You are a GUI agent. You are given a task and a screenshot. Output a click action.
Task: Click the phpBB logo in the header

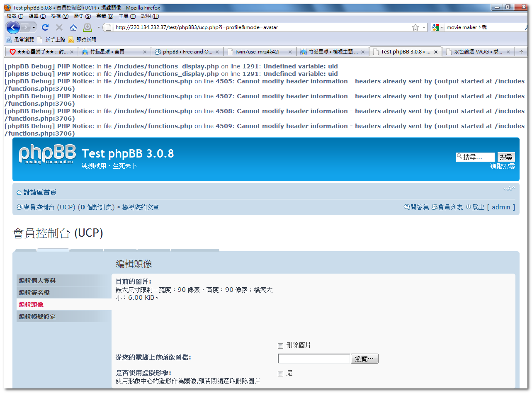[47, 154]
